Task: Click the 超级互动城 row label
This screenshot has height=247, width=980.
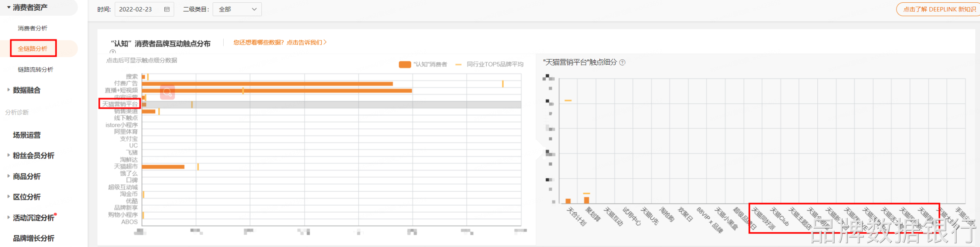Action: 123,187
